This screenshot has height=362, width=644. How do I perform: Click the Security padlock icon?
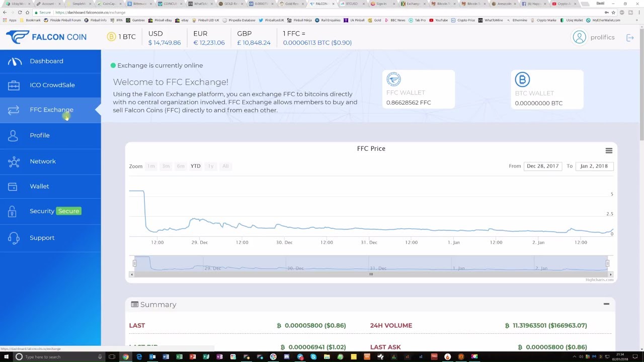13,212
